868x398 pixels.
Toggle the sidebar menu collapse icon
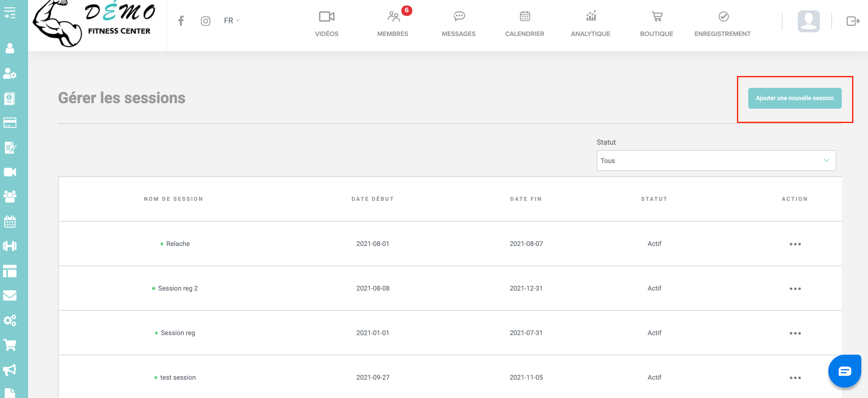click(10, 13)
